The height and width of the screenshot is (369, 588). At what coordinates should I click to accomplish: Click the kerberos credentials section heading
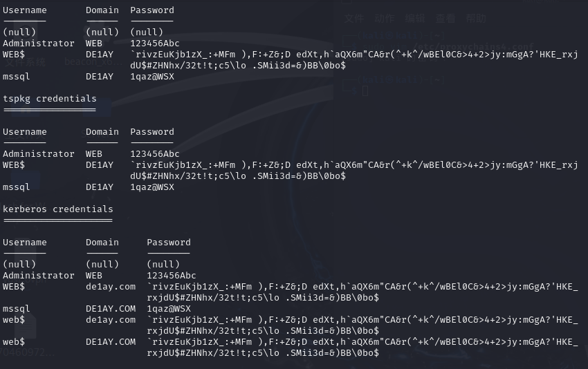coord(57,209)
